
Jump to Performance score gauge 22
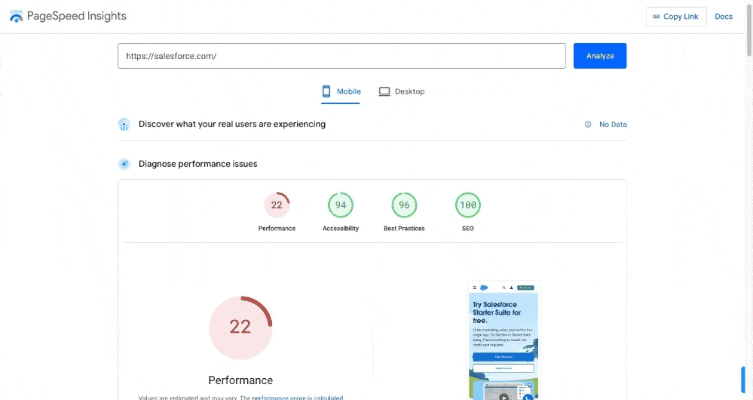(277, 205)
